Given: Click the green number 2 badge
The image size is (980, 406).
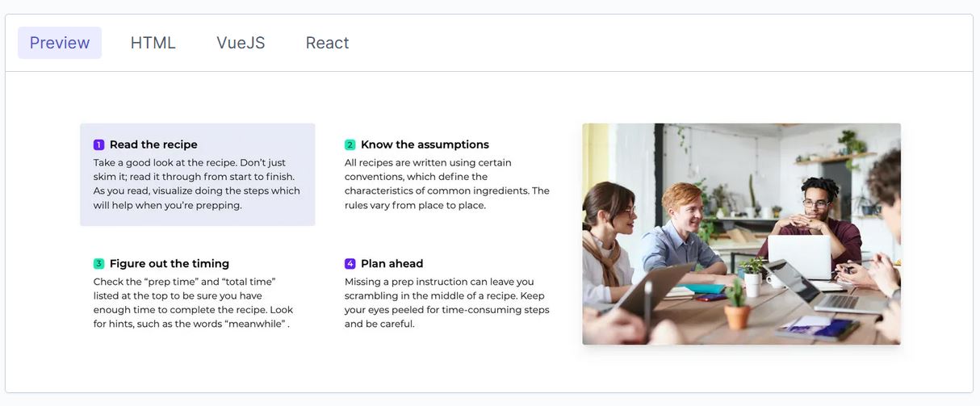Looking at the screenshot, I should click(x=350, y=144).
